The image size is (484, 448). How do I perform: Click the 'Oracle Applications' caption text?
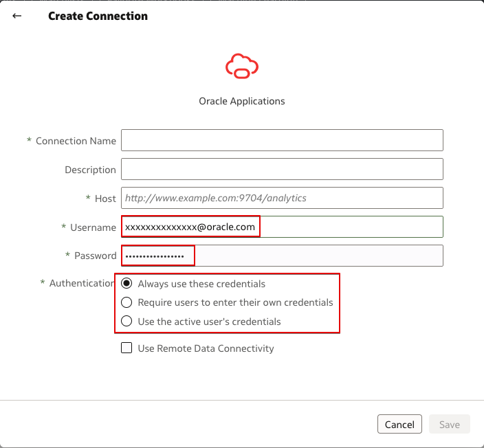tap(241, 101)
